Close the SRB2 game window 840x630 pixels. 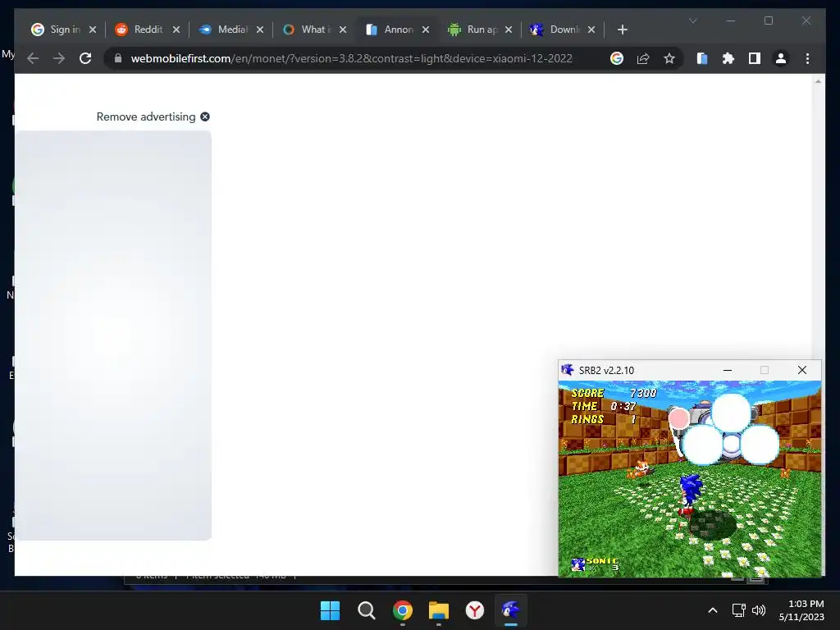tap(802, 370)
